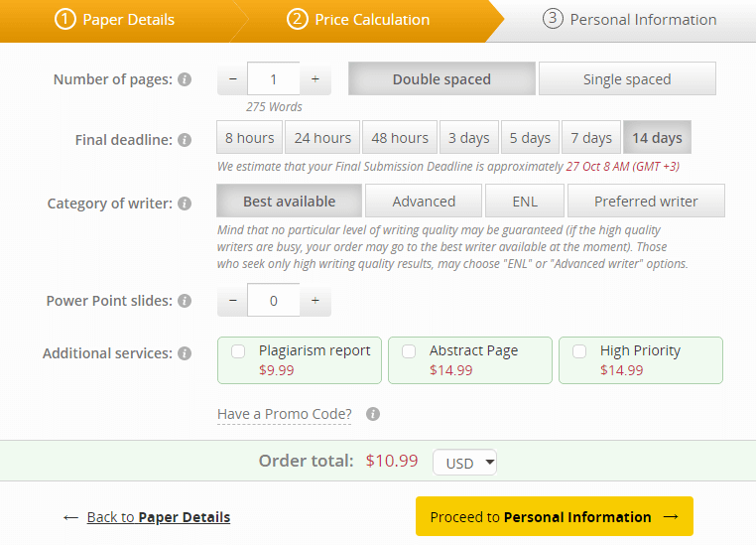Increase Power Point slides with plus button
The height and width of the screenshot is (545, 756).
pos(315,300)
